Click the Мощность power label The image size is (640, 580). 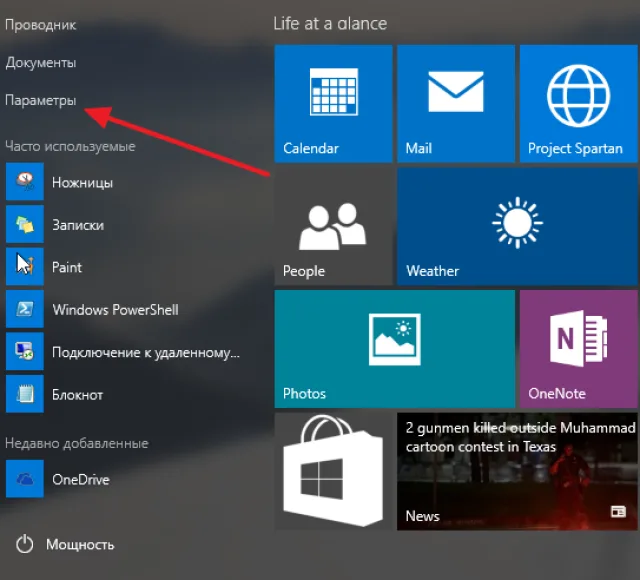click(80, 544)
